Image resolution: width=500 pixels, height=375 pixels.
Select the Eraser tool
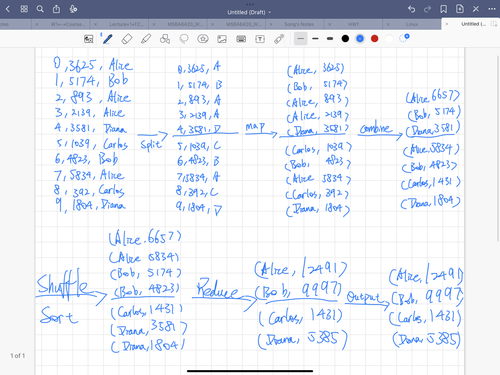127,39
